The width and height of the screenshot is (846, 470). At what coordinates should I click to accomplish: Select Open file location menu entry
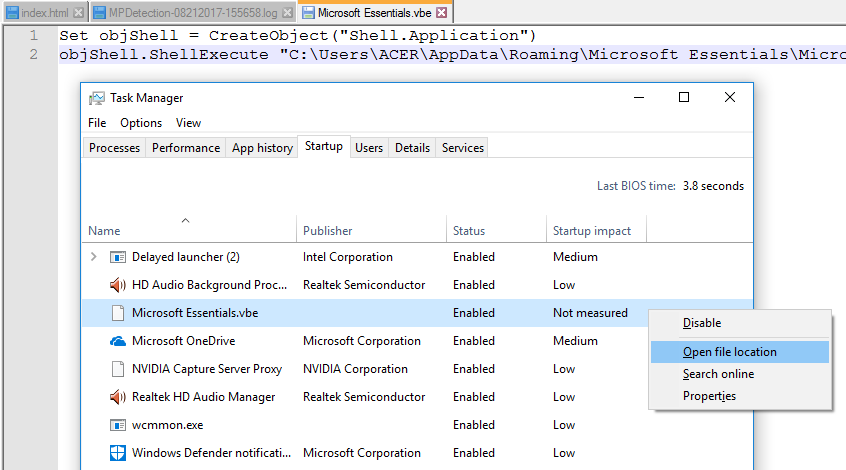729,352
